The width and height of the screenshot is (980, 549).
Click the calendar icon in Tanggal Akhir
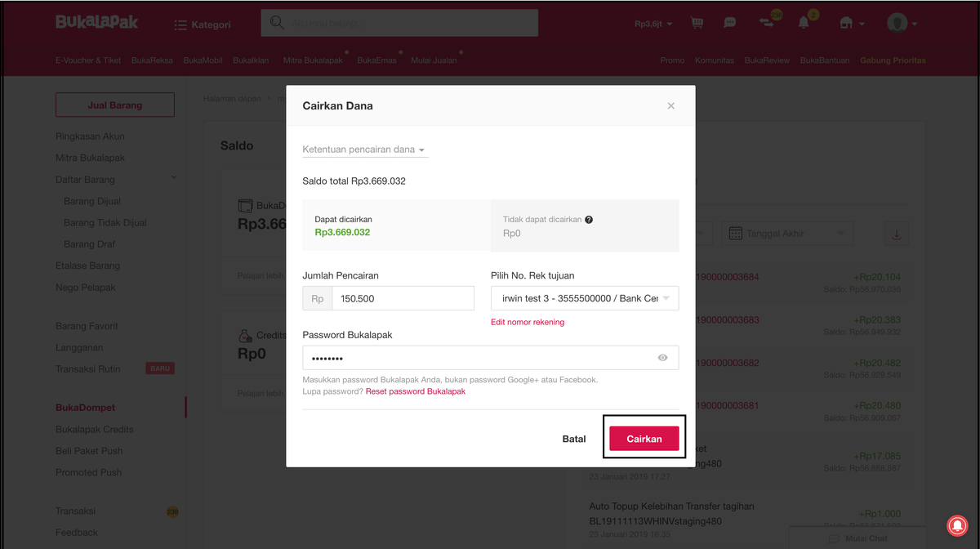pyautogui.click(x=735, y=234)
